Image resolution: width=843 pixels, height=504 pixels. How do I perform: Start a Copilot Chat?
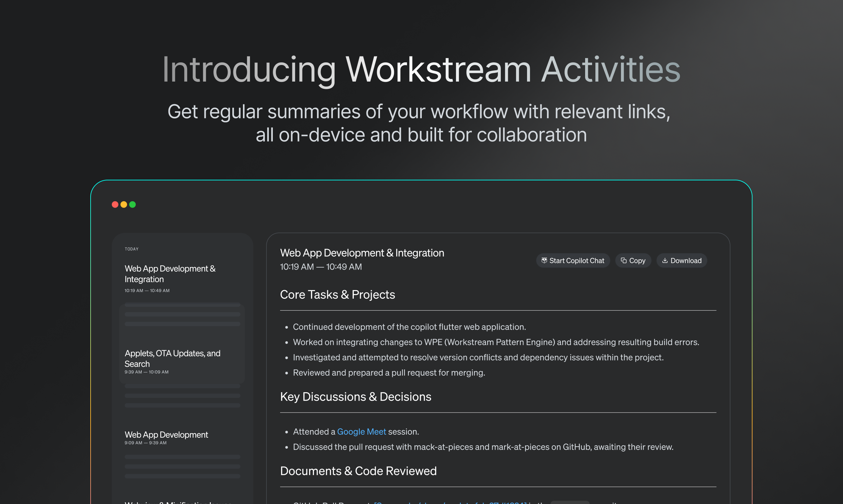[x=573, y=261]
